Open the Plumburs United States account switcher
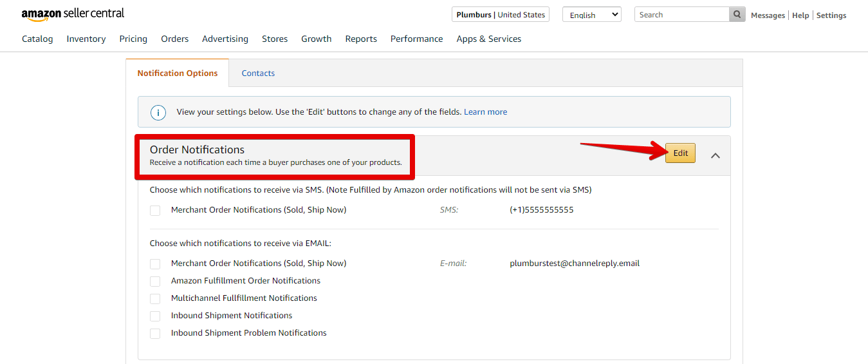Viewport: 868px width, 364px height. (x=501, y=15)
